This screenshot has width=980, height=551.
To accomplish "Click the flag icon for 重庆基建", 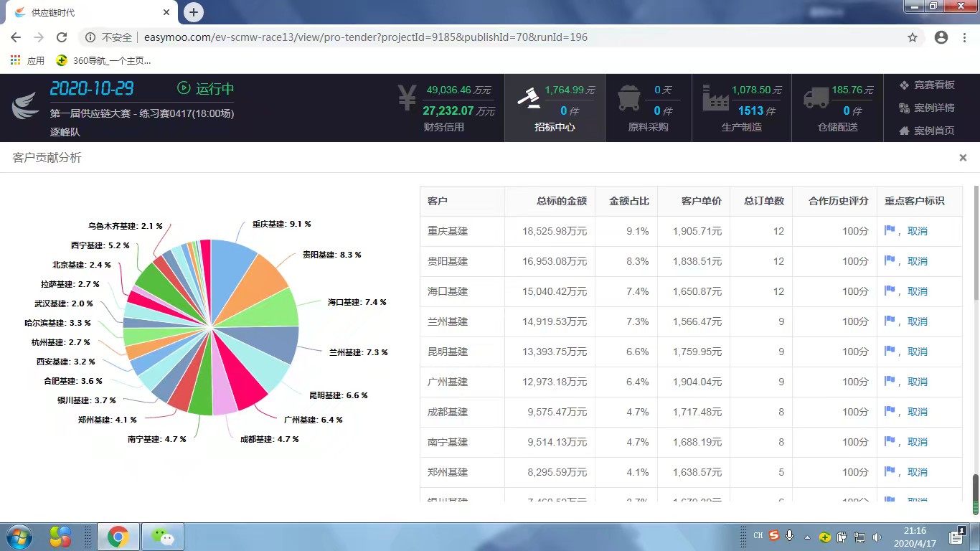I will pos(890,231).
